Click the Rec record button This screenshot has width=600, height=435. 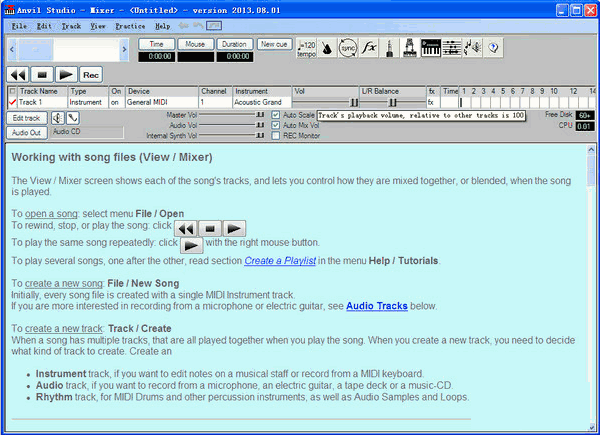(x=91, y=75)
